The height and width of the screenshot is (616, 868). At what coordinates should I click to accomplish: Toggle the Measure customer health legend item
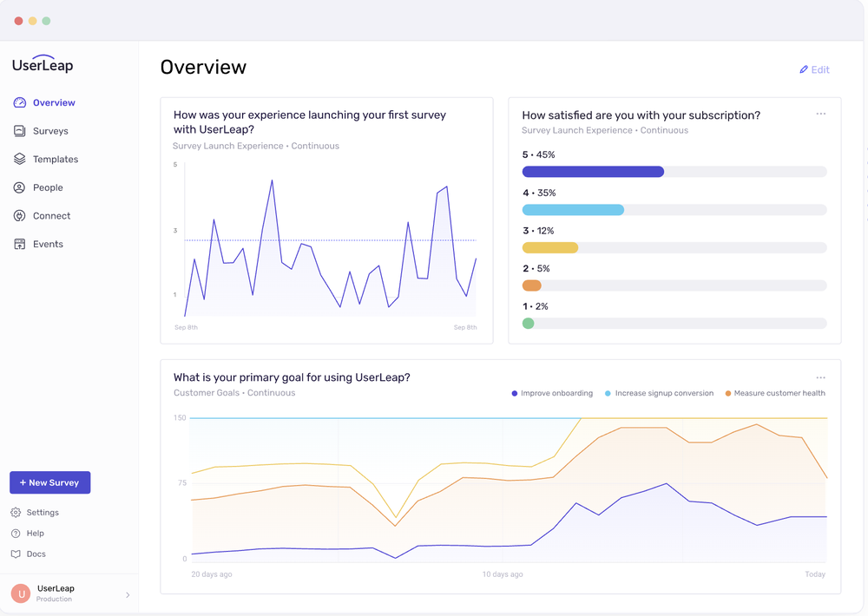pyautogui.click(x=775, y=394)
